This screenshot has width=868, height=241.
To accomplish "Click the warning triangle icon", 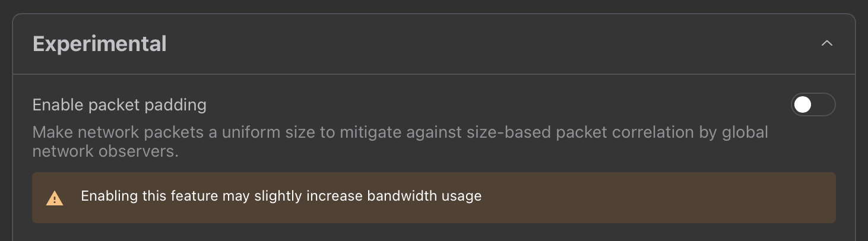I will 55,198.
